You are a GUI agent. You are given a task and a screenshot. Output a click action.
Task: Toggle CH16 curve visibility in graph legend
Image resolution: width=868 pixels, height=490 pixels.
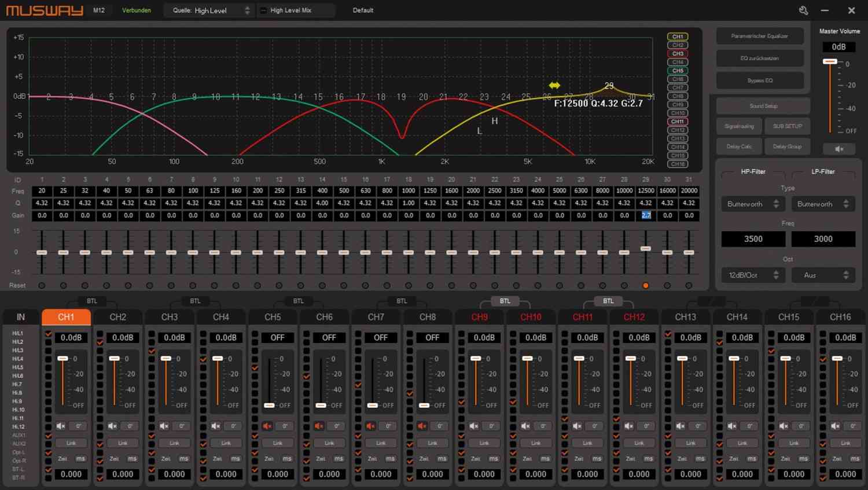678,164
